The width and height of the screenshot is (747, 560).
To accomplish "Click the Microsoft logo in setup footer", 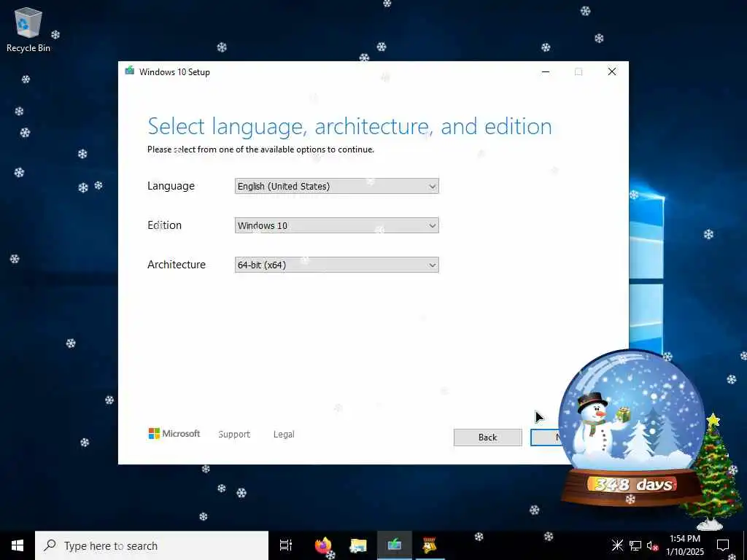I will [174, 433].
